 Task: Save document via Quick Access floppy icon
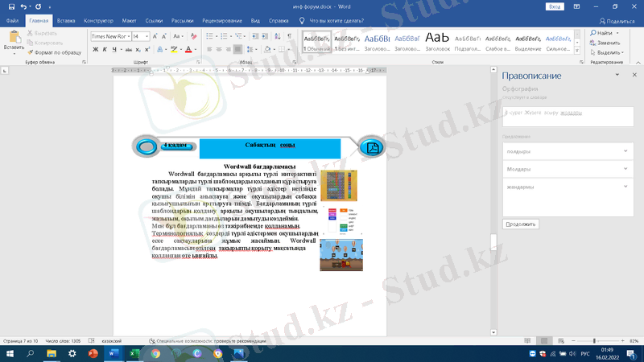coord(11,6)
